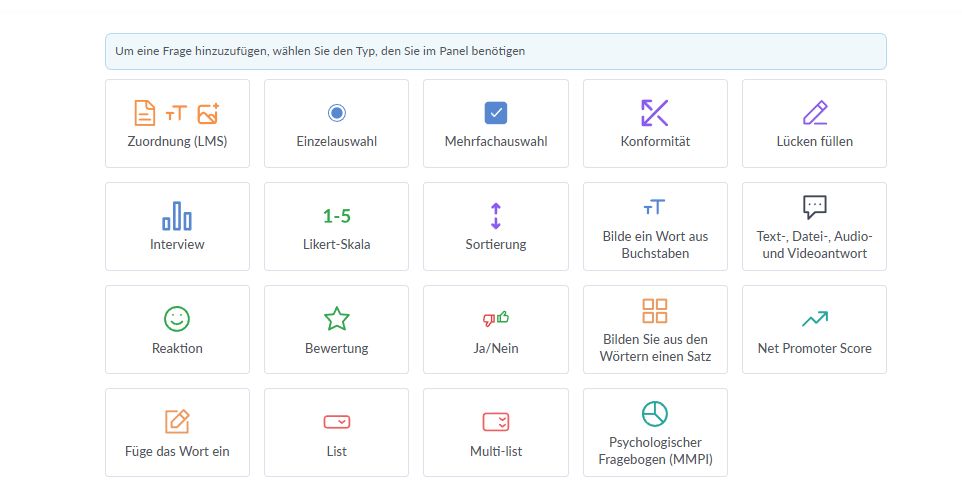Click the Konformität arrows icon
Viewport: 962px width, 493px height.
(x=655, y=112)
